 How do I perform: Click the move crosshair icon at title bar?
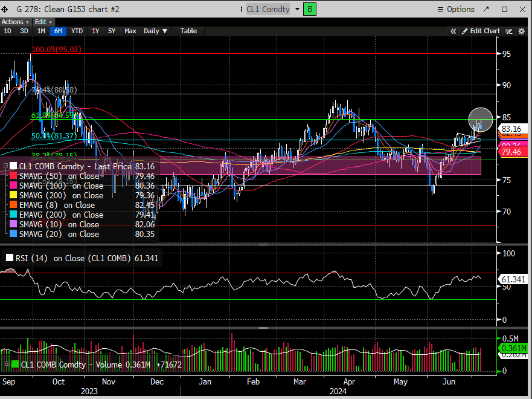5,9
